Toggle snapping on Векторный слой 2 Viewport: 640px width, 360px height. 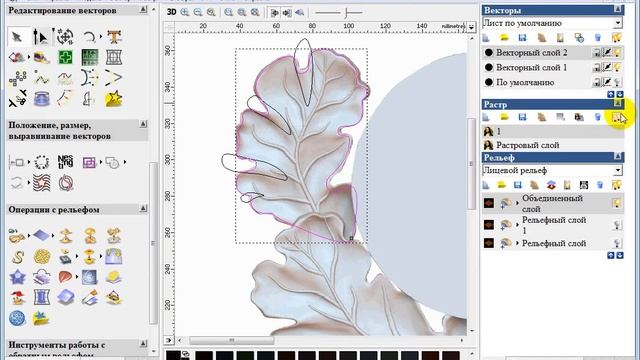[x=607, y=52]
